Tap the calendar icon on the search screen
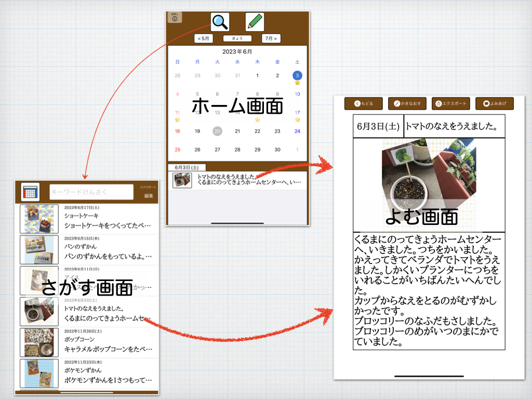The image size is (532, 399). click(31, 192)
